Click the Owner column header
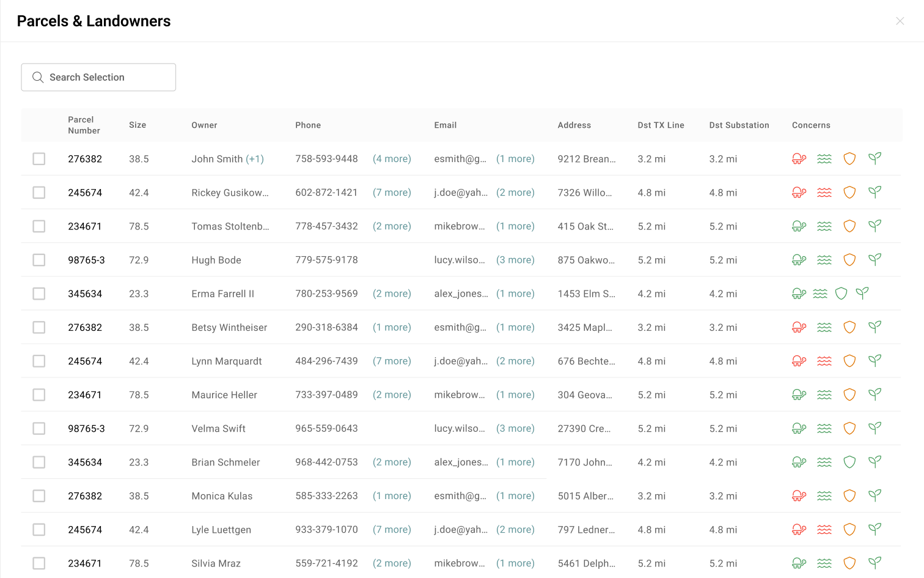The image size is (924, 578). pyautogui.click(x=204, y=125)
